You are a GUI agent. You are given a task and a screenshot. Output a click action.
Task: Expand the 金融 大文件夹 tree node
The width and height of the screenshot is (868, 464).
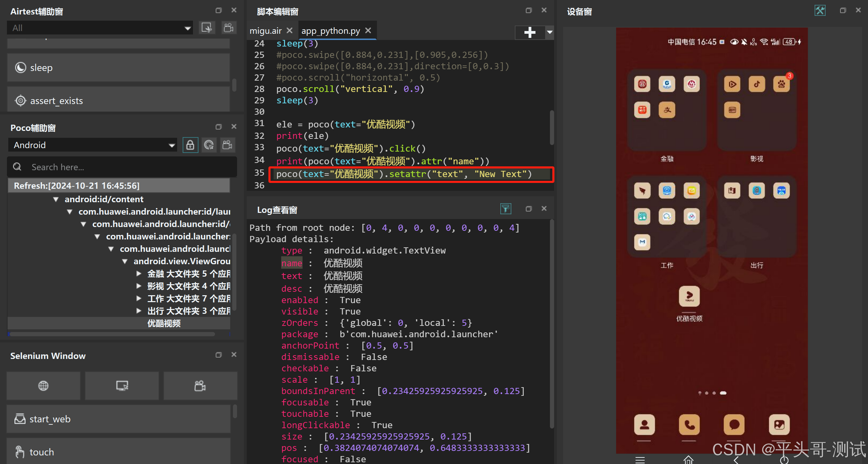coord(139,274)
